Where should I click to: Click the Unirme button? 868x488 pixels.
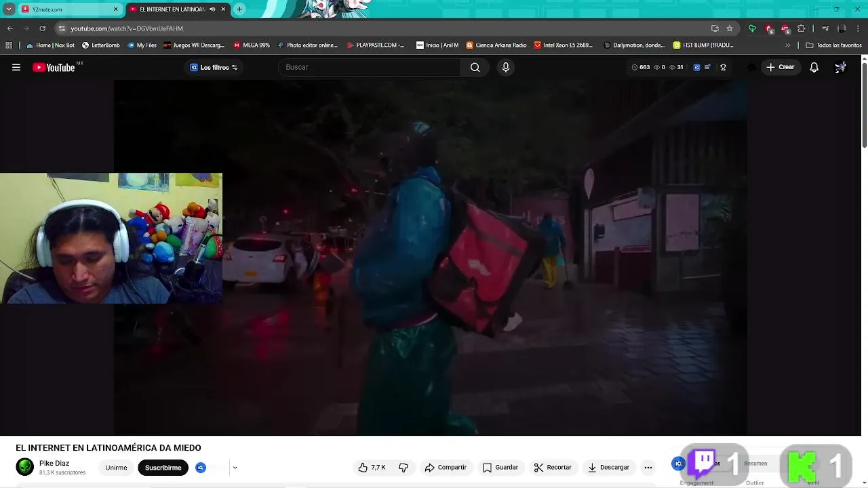[x=116, y=468]
